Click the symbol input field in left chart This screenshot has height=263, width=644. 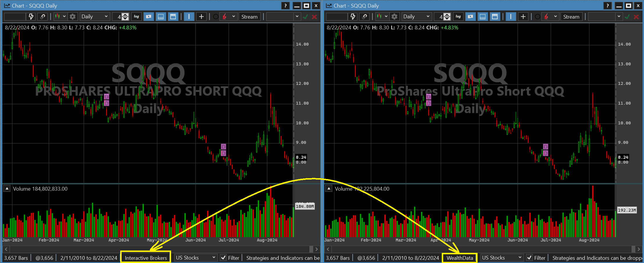tap(15, 17)
